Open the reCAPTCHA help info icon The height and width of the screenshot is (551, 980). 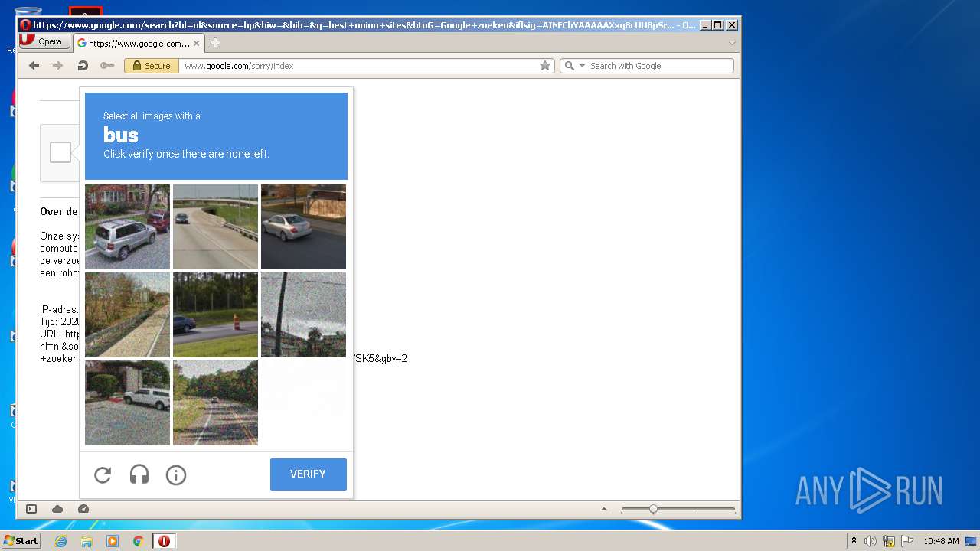coord(176,475)
